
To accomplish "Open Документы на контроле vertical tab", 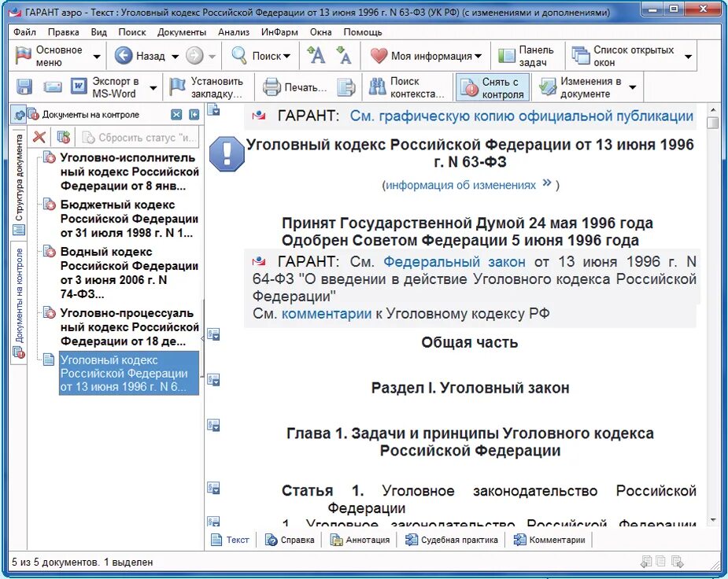I will point(19,303).
